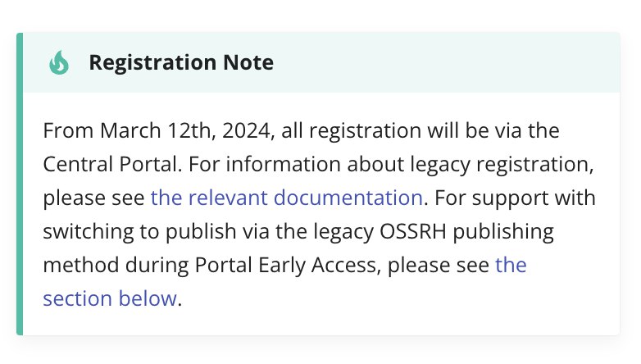Click the word 'Registration' in the heading
641x364 pixels.
[x=152, y=62]
